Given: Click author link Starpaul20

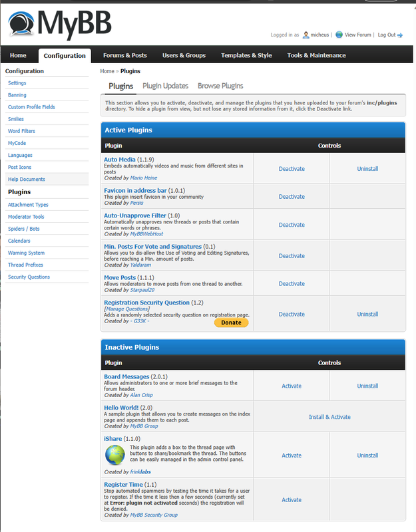Looking at the screenshot, I should (142, 290).
